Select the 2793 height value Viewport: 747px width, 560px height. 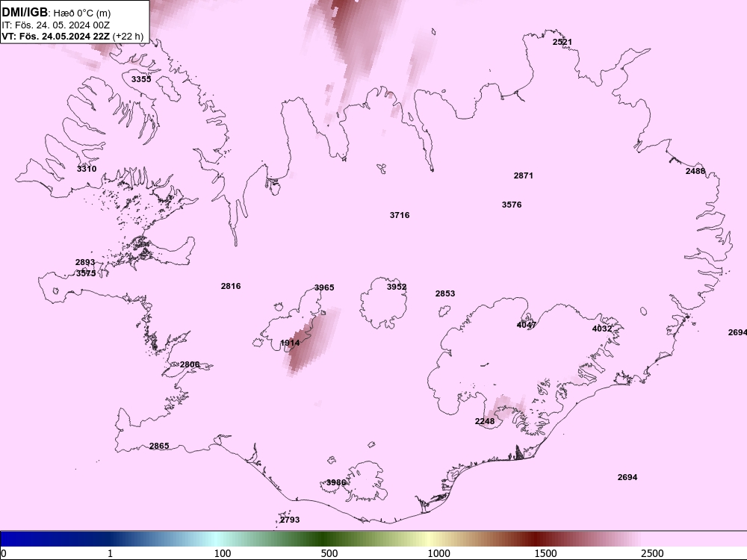[290, 520]
